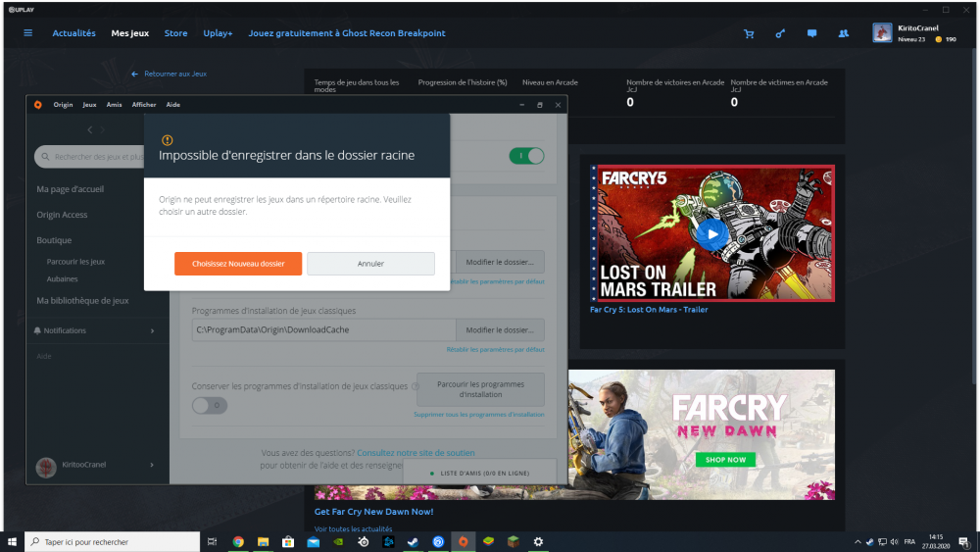Viewport: 980px width, 552px height.
Task: Click the Steam icon in the taskbar
Action: (414, 541)
